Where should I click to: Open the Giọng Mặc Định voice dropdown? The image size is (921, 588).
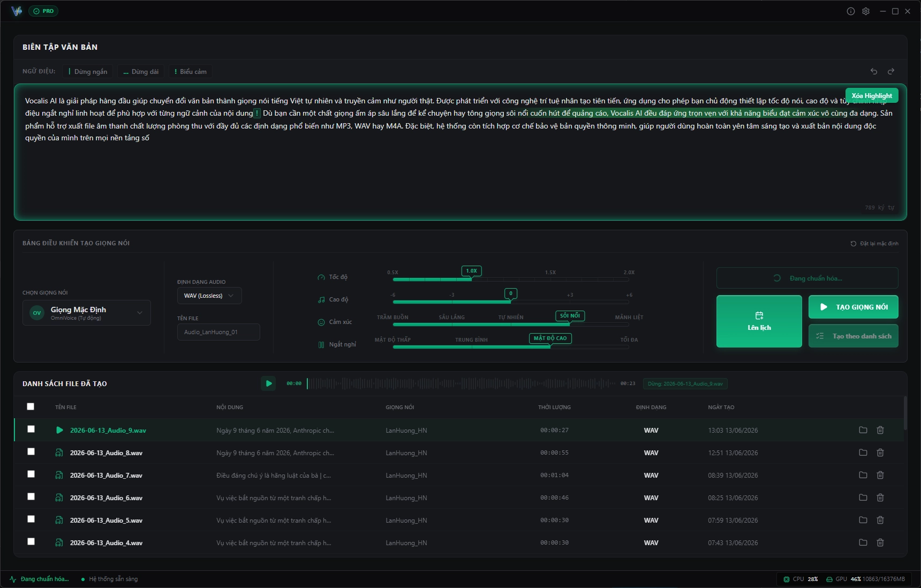(87, 313)
